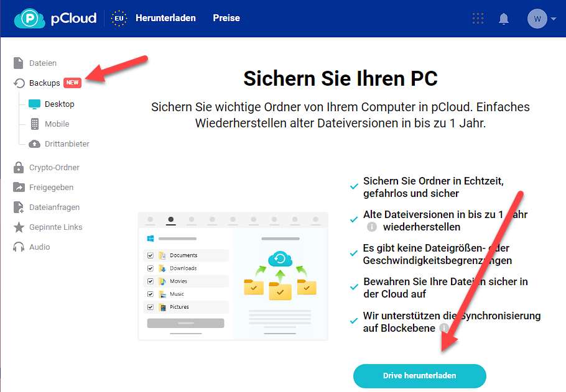Select the Desktop backup entry
Image resolution: width=566 pixels, height=392 pixels.
click(x=59, y=104)
